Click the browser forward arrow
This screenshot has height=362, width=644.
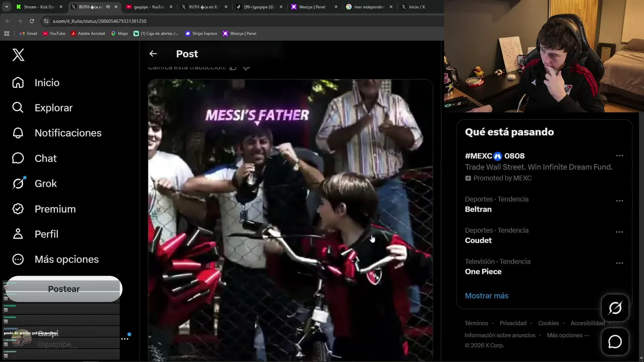tap(20, 21)
